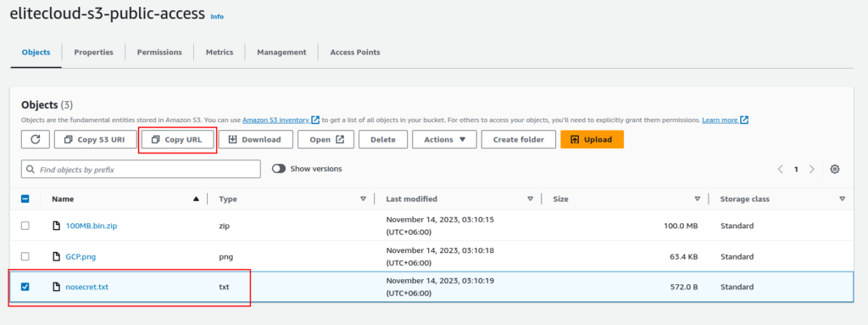Open the Access Points tab
The image size is (868, 325).
355,52
